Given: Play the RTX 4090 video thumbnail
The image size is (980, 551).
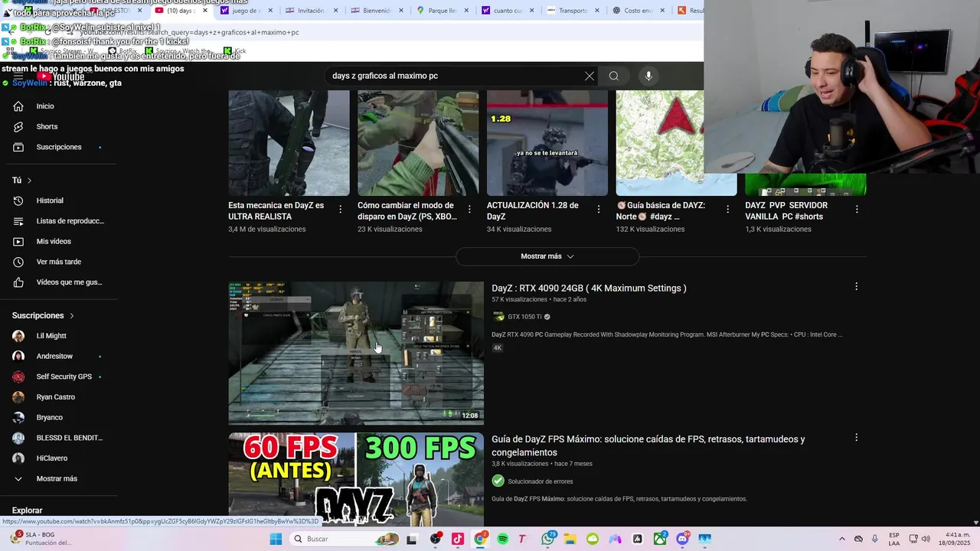Looking at the screenshot, I should point(356,353).
